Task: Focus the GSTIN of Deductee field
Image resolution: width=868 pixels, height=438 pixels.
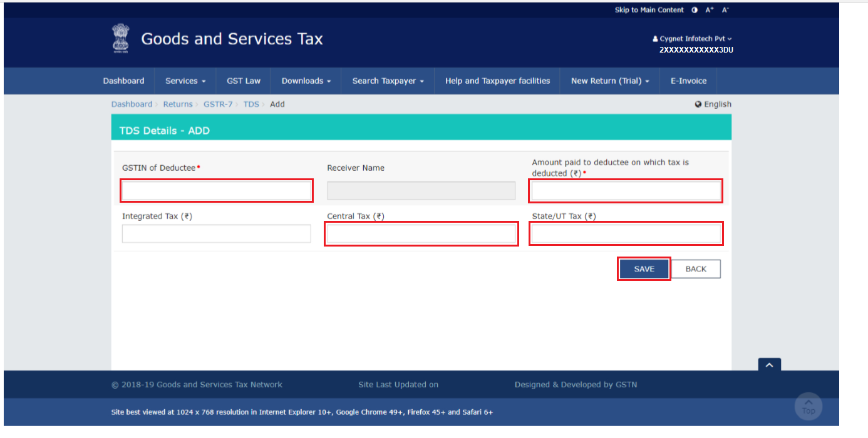Action: (217, 190)
